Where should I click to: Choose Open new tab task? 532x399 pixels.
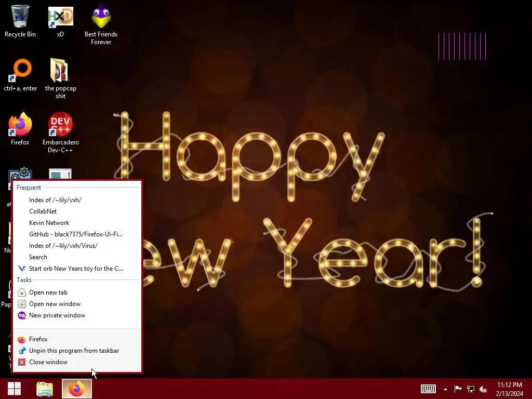tap(77, 292)
